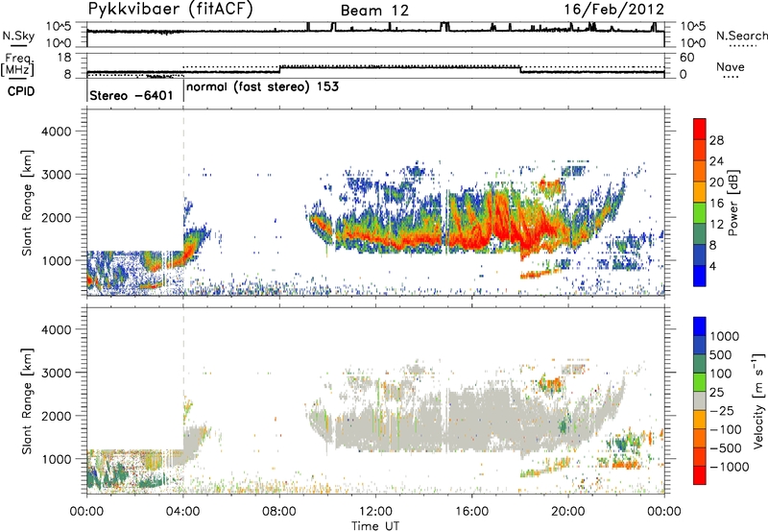Click the dotted line sample under 'N.Search'
Viewport: 768px width, 532px height.
click(742, 46)
